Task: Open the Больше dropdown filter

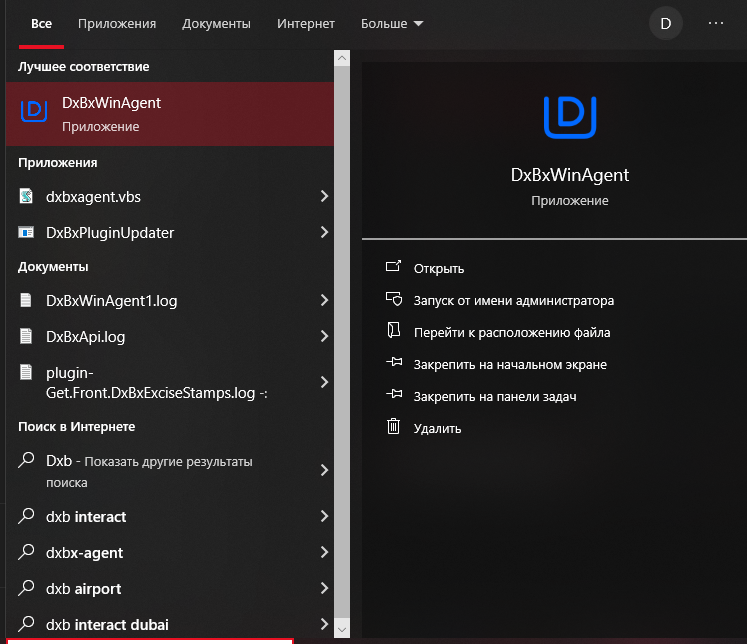Action: click(x=391, y=23)
